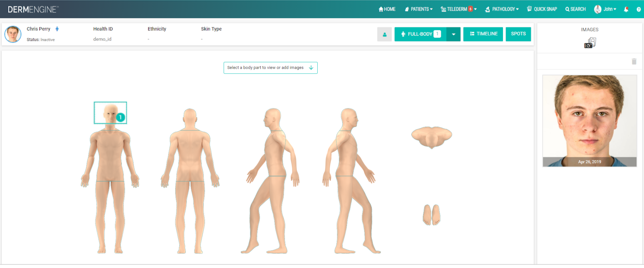Click the Select a body part hint box

tap(270, 68)
